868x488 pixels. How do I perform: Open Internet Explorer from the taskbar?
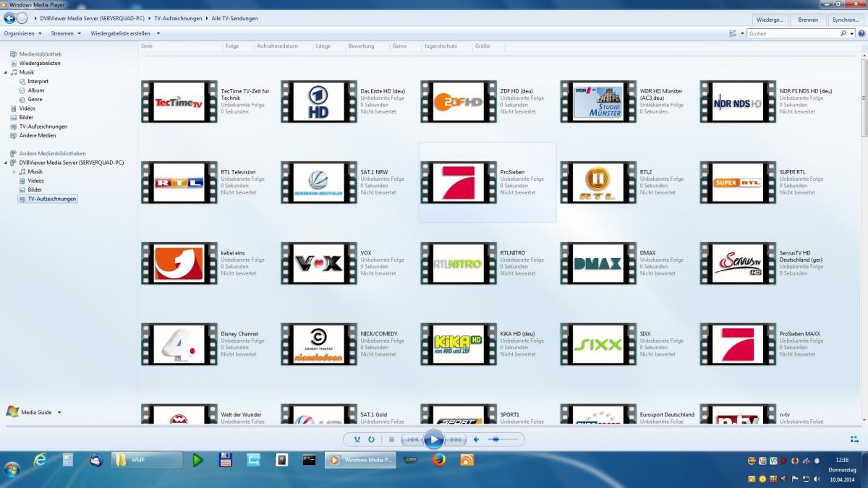[x=40, y=460]
